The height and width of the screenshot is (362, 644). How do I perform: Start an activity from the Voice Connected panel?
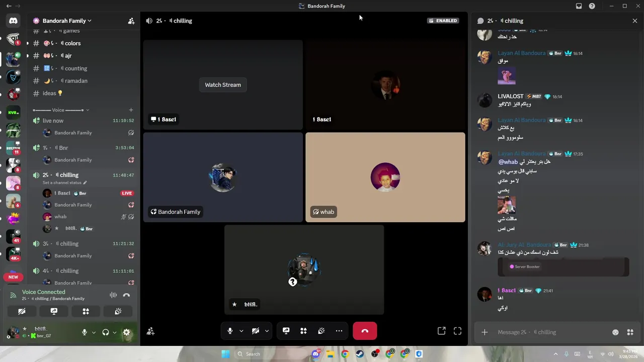pos(86,311)
